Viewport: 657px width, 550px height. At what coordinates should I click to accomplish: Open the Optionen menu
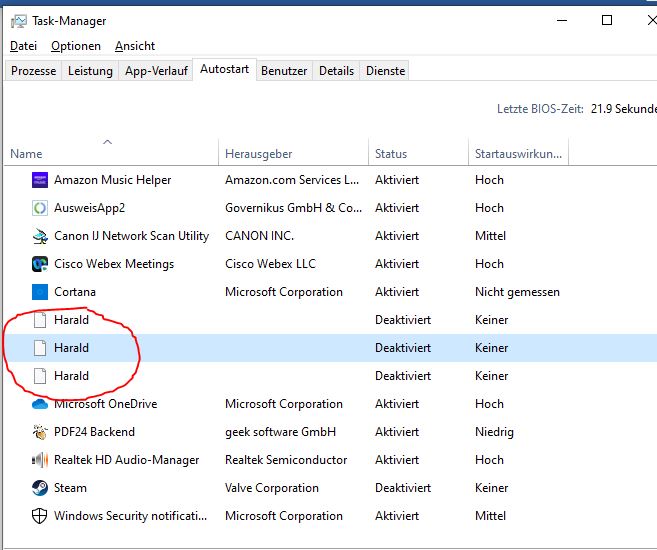[76, 46]
